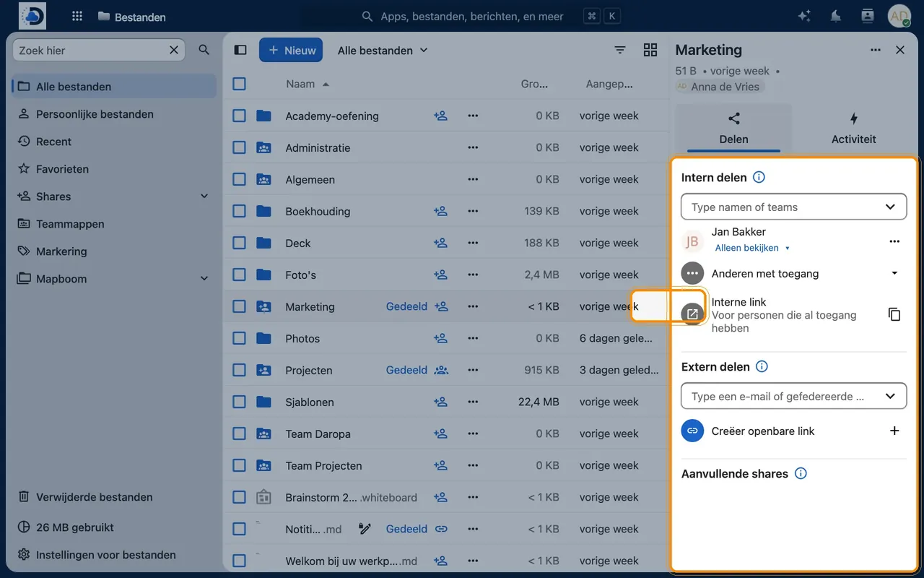The width and height of the screenshot is (924, 578).
Task: Open Persoonlijke bestanden in sidebar
Action: click(114, 114)
